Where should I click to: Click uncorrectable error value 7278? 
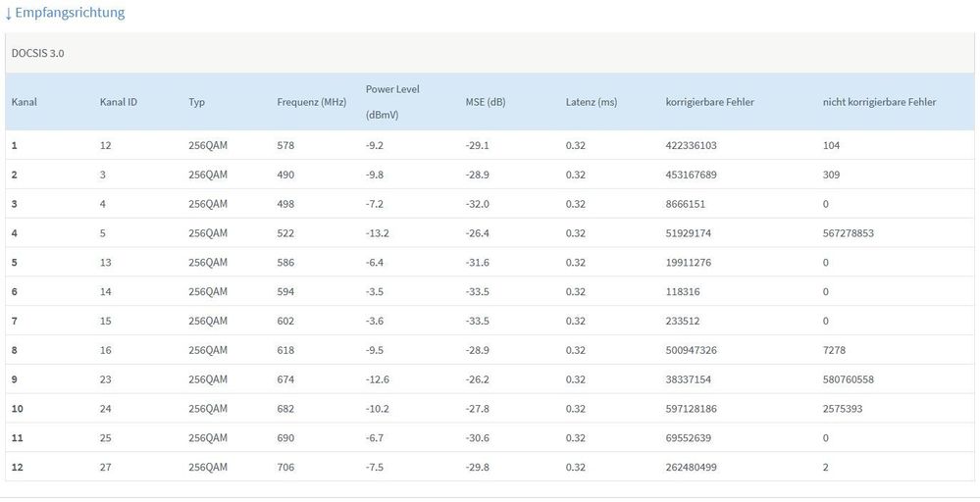[x=835, y=350]
